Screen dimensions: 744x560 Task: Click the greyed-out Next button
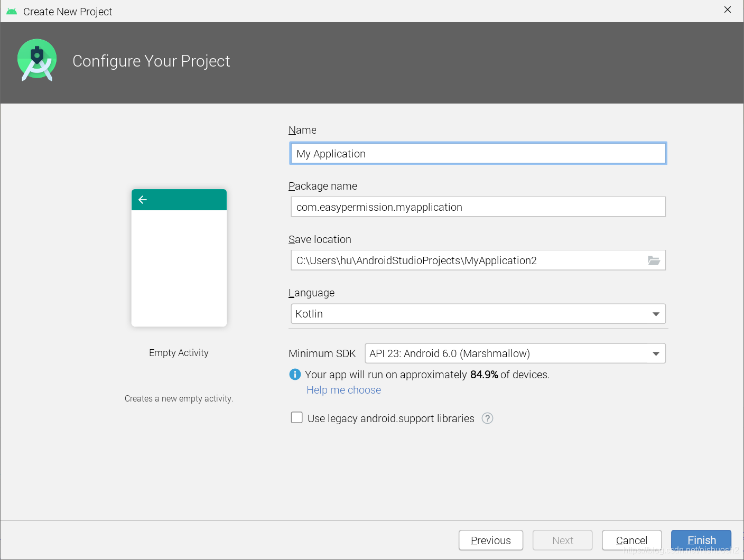tap(563, 540)
